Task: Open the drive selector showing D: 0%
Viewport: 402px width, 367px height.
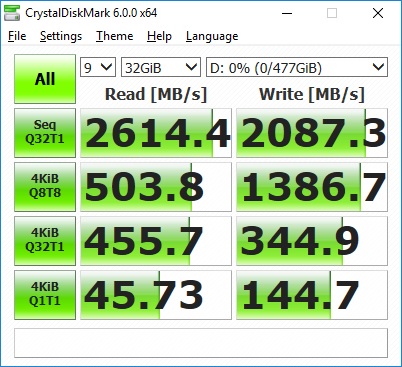Action: point(297,67)
